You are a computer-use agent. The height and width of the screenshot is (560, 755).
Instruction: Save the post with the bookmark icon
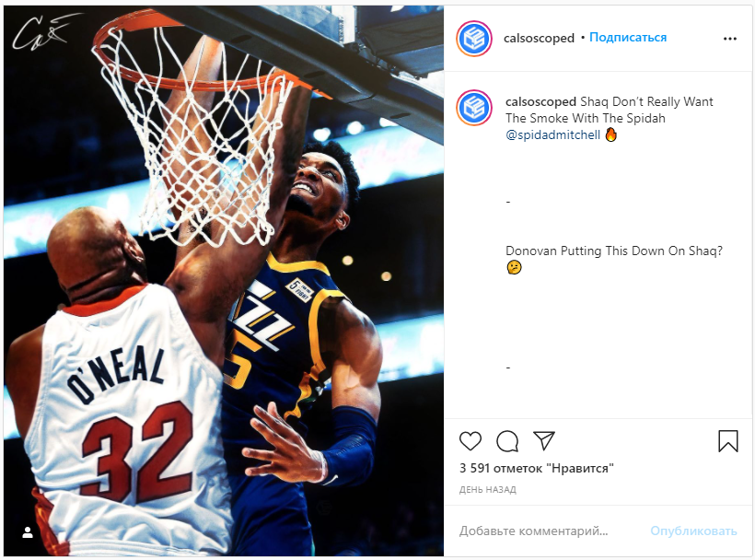click(x=727, y=441)
